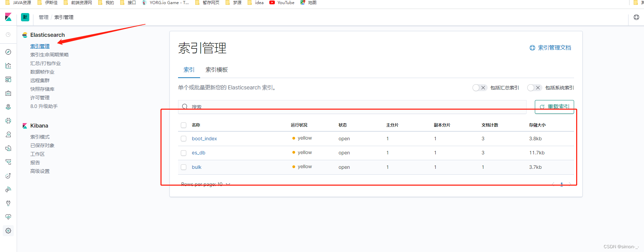Open 工作区 under Kibana
The width and height of the screenshot is (644, 252).
point(38,154)
